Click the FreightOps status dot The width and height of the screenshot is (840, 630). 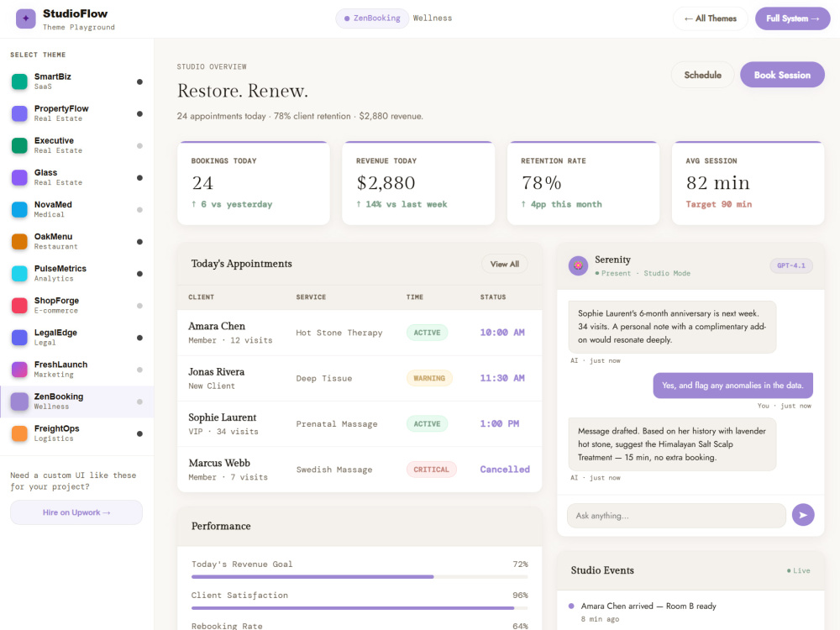[139, 434]
